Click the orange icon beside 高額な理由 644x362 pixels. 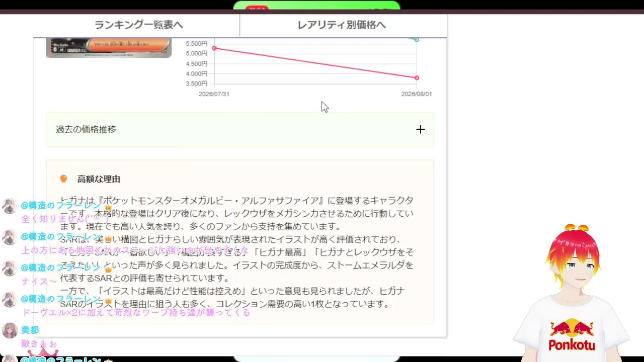(x=63, y=178)
